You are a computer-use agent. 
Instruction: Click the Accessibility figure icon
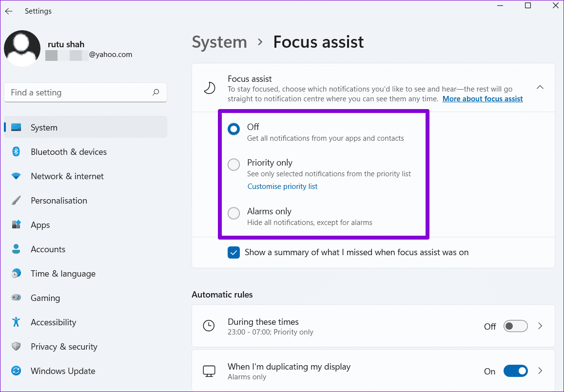pos(16,322)
